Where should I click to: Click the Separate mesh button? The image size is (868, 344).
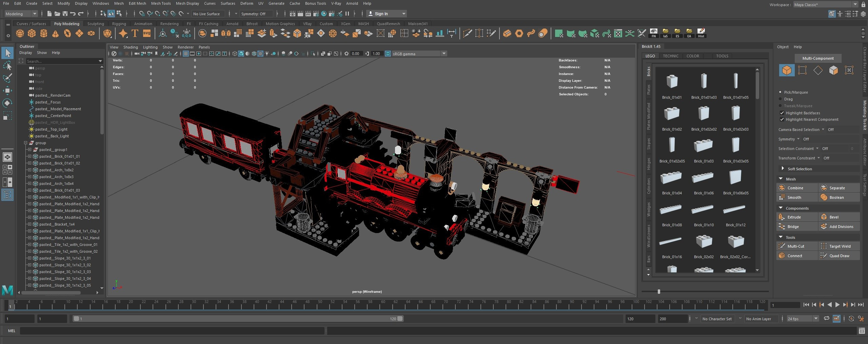point(839,188)
